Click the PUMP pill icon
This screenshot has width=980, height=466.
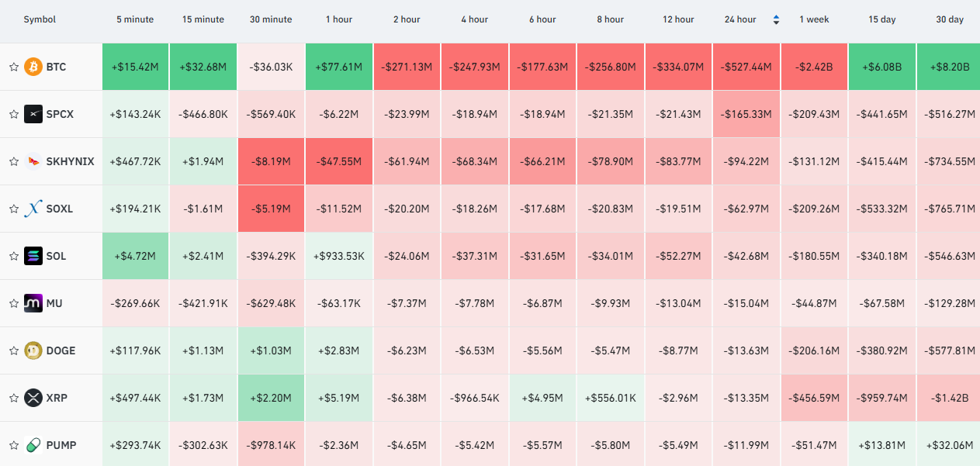coord(33,445)
